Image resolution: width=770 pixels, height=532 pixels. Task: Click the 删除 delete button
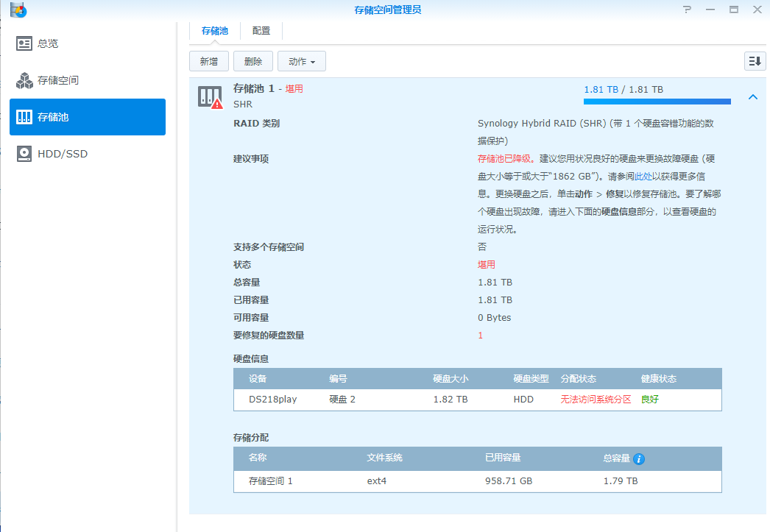click(x=253, y=61)
